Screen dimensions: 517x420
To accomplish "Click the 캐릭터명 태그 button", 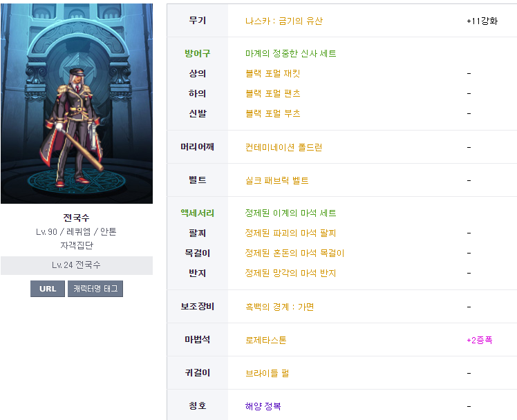I will tap(95, 289).
